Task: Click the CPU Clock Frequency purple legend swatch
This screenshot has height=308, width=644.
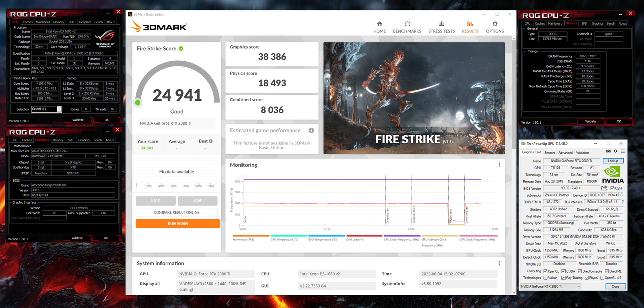Action: click(x=402, y=235)
